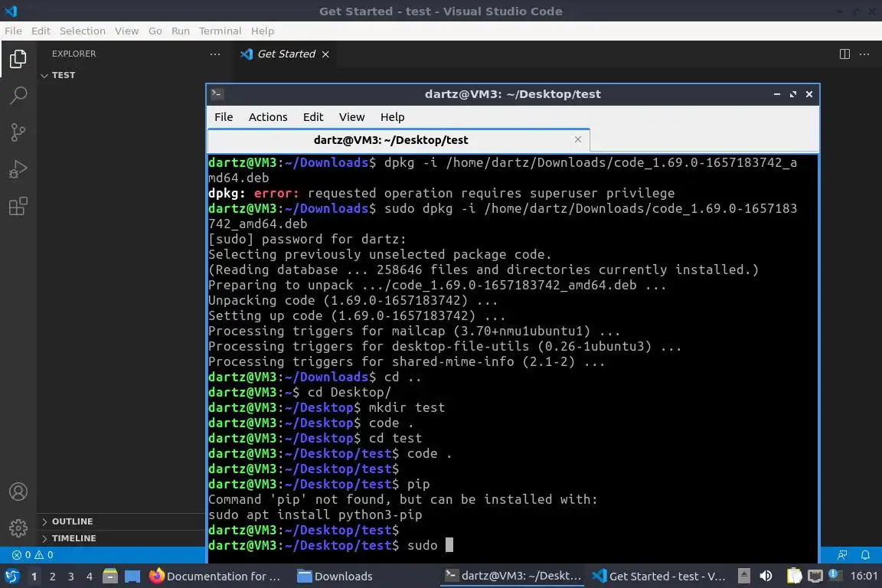The height and width of the screenshot is (588, 882).
Task: Click 'sudo apt install python3-pip' terminal line
Action: [x=315, y=514]
